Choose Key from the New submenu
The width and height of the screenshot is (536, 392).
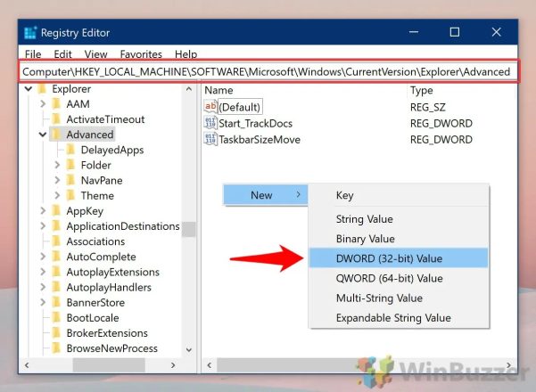click(399, 195)
